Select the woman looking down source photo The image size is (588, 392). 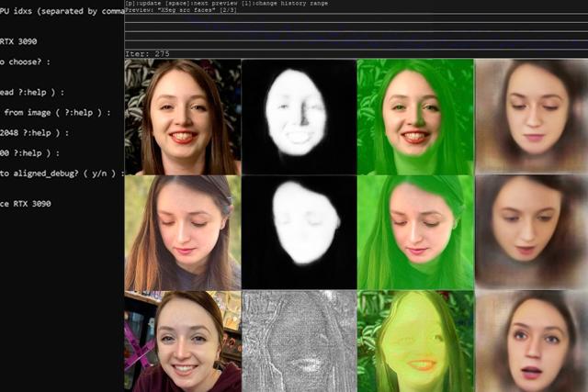(182, 232)
